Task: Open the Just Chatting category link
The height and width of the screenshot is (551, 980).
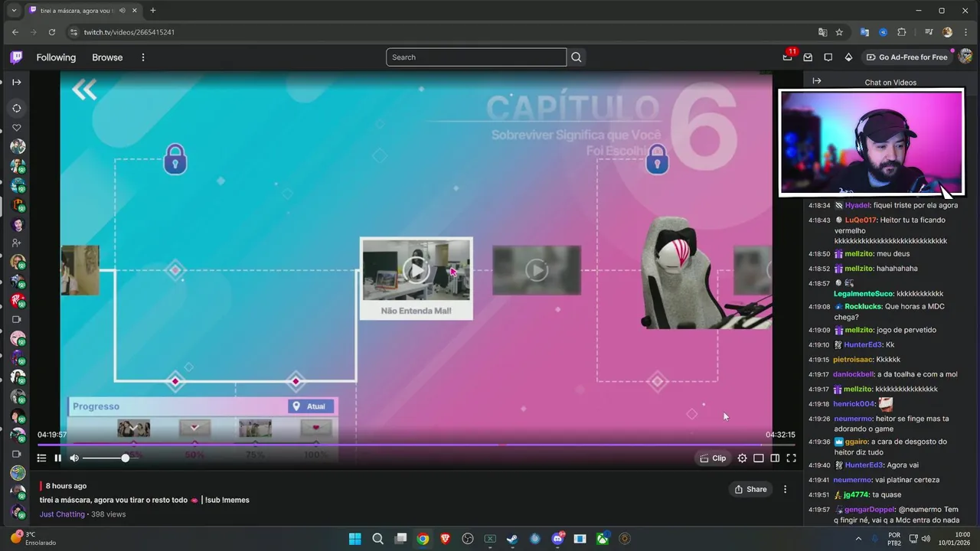Action: tap(62, 514)
